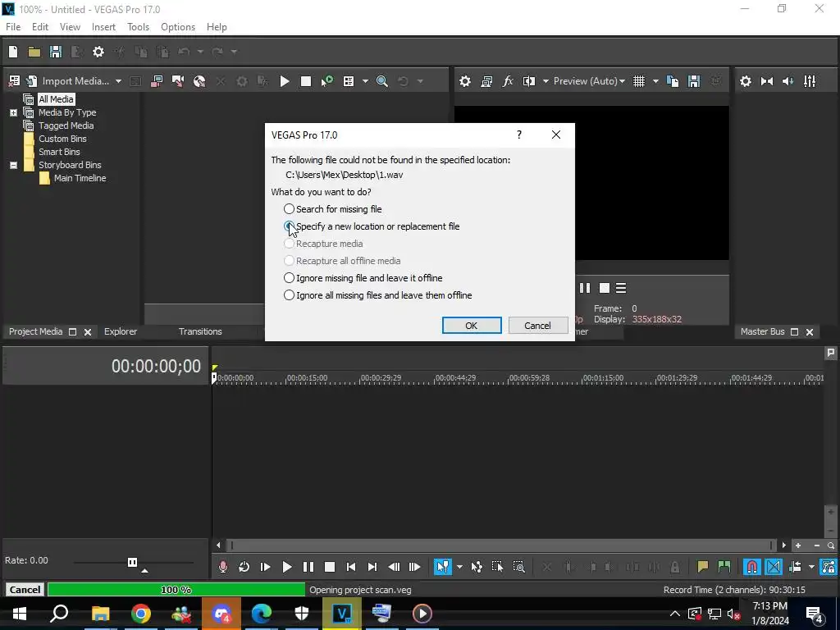
Task: Adjust the playback Rate slider
Action: (132, 563)
